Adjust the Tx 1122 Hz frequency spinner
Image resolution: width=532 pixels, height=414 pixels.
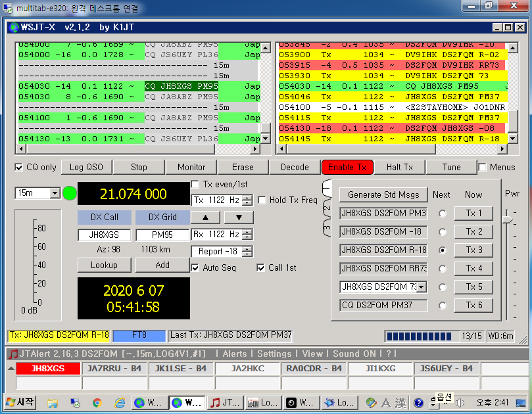pos(248,200)
